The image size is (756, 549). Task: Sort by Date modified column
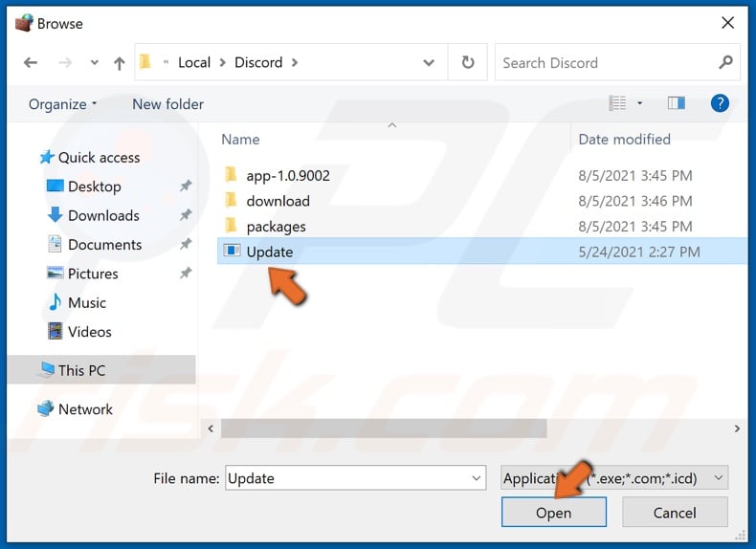[624, 140]
